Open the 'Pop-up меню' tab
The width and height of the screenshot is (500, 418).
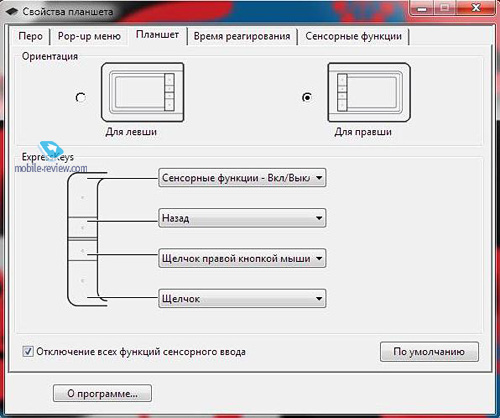pos(89,36)
